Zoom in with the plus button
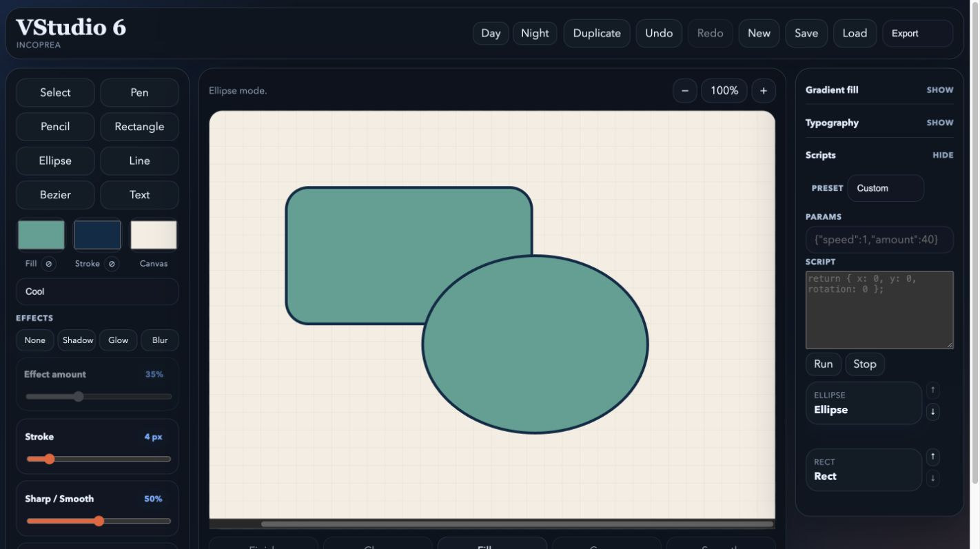This screenshot has height=549, width=980. click(x=764, y=91)
